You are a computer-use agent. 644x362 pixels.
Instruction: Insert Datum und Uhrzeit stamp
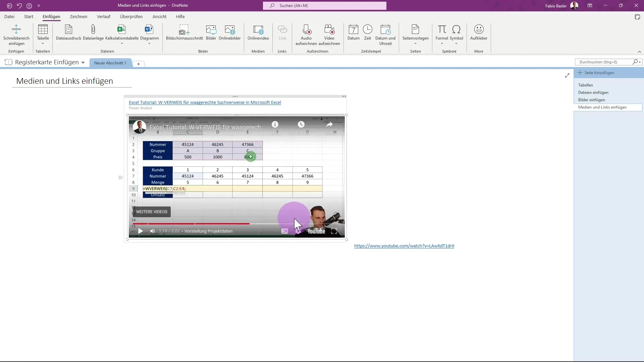[385, 35]
